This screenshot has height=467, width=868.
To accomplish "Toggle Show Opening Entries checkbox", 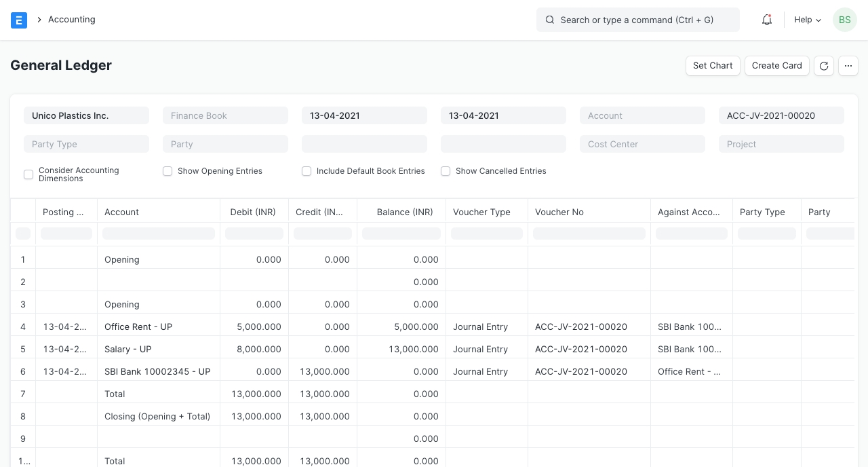I will [x=167, y=172].
